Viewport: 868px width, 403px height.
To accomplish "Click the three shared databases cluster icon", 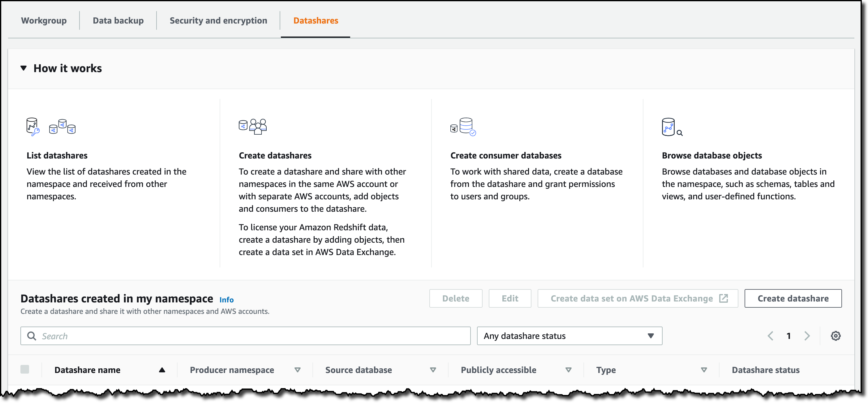I will 62,127.
